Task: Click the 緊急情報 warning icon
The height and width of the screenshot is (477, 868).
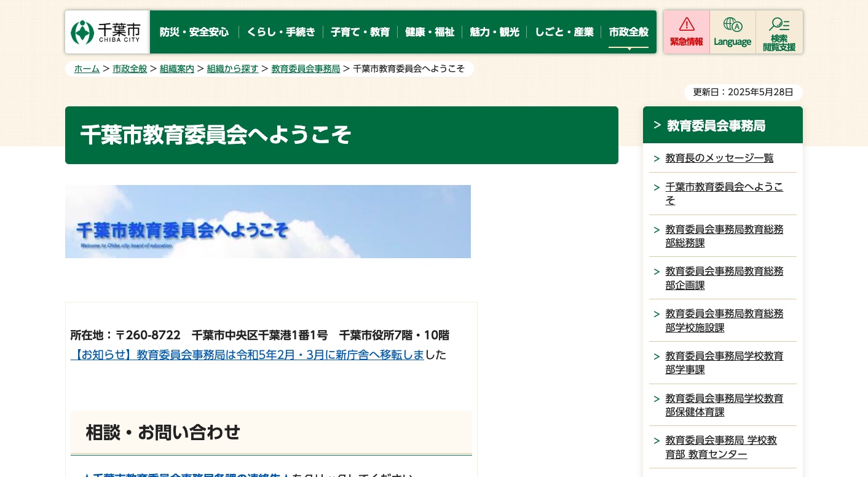Action: pyautogui.click(x=687, y=32)
